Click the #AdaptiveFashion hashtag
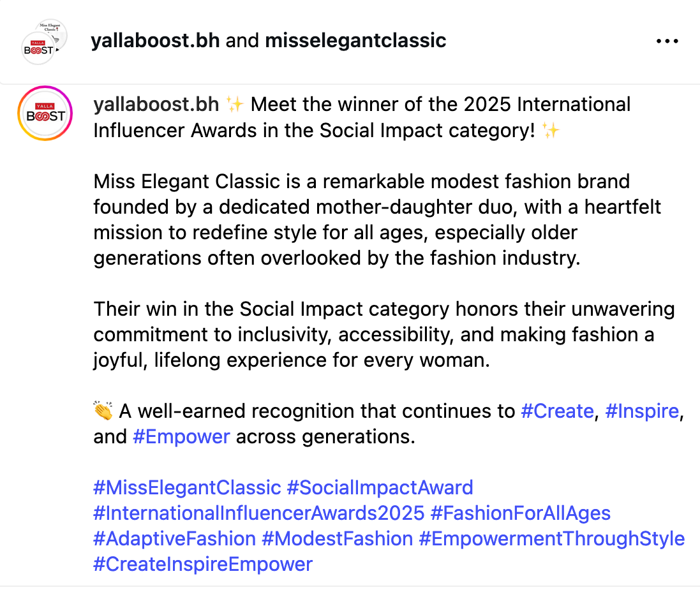700x590 pixels. 175,539
